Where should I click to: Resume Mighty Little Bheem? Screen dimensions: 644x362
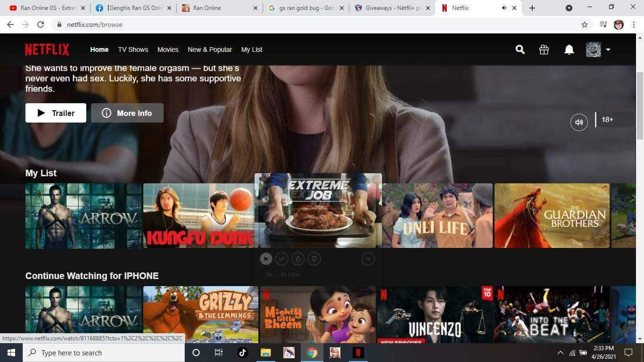tap(318, 314)
